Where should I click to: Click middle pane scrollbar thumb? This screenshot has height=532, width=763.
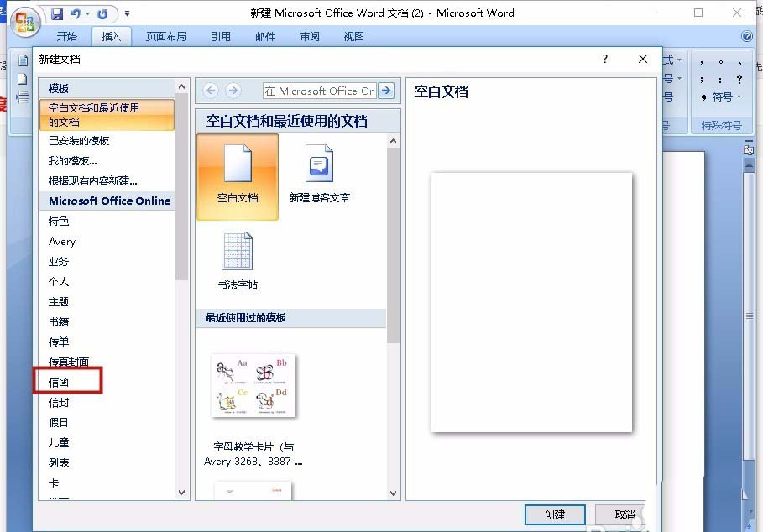point(393,246)
